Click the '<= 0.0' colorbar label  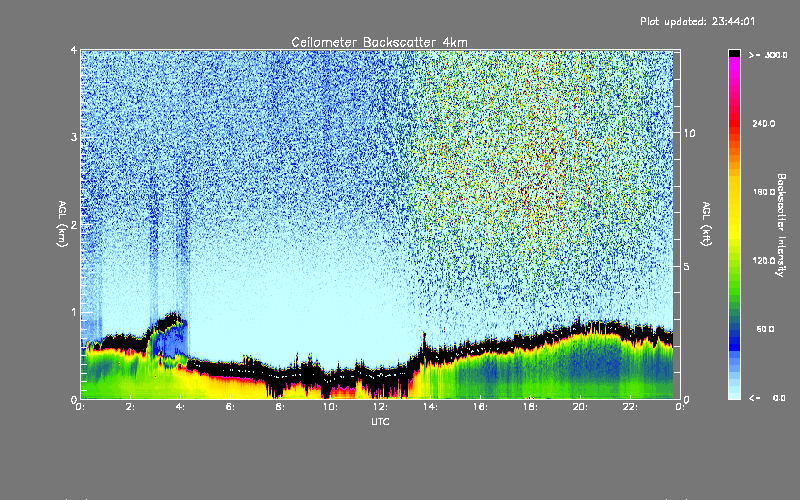(x=767, y=398)
